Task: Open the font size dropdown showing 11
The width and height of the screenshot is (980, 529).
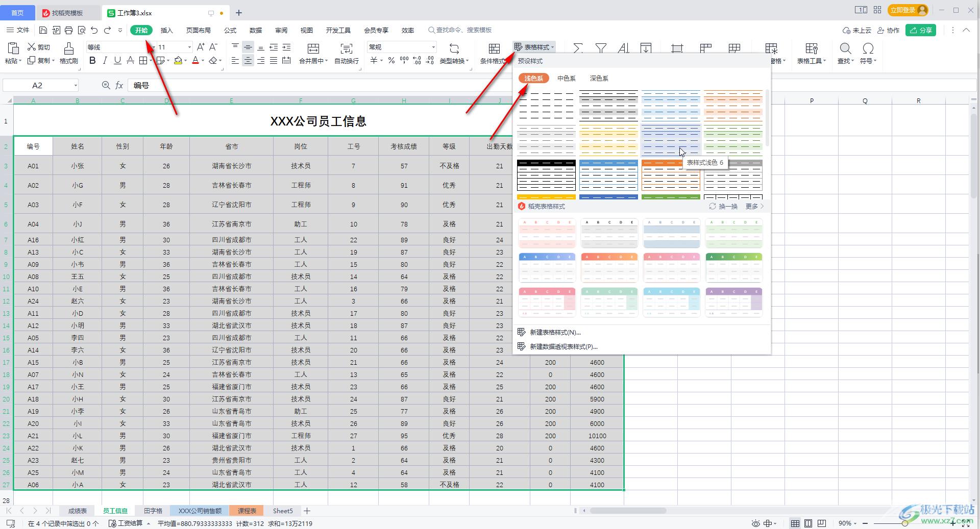Action: [189, 47]
